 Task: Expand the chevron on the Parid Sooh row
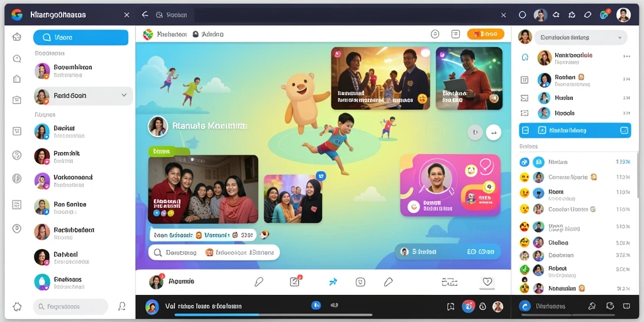(x=124, y=96)
